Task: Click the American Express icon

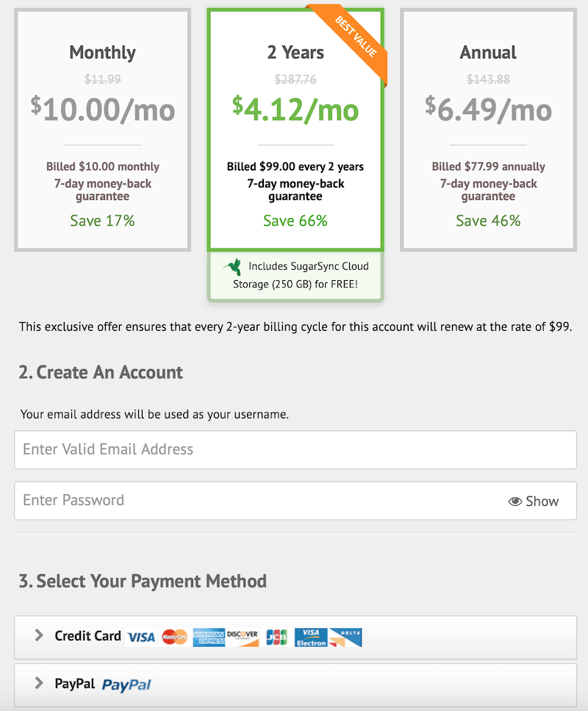Action: coord(208,636)
